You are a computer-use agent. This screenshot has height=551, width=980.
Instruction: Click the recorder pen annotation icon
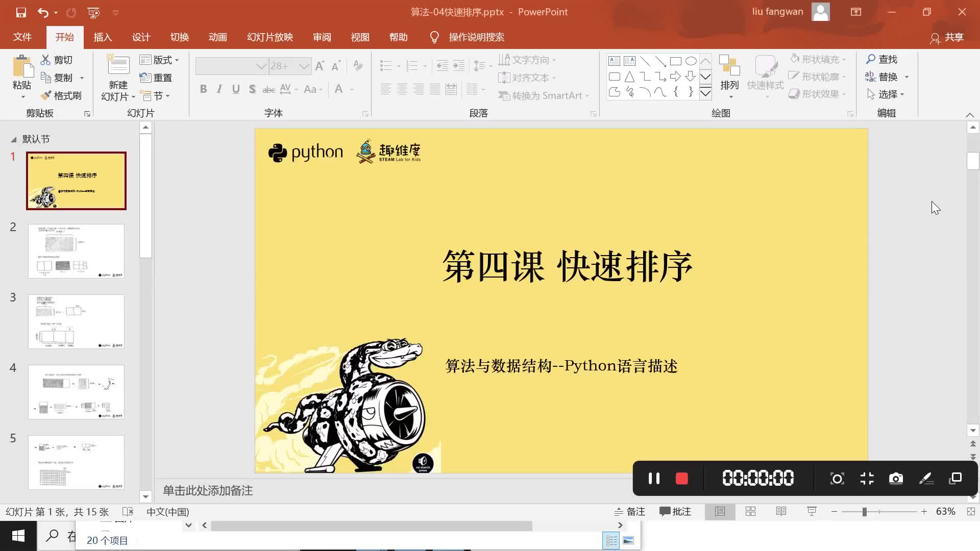click(926, 479)
